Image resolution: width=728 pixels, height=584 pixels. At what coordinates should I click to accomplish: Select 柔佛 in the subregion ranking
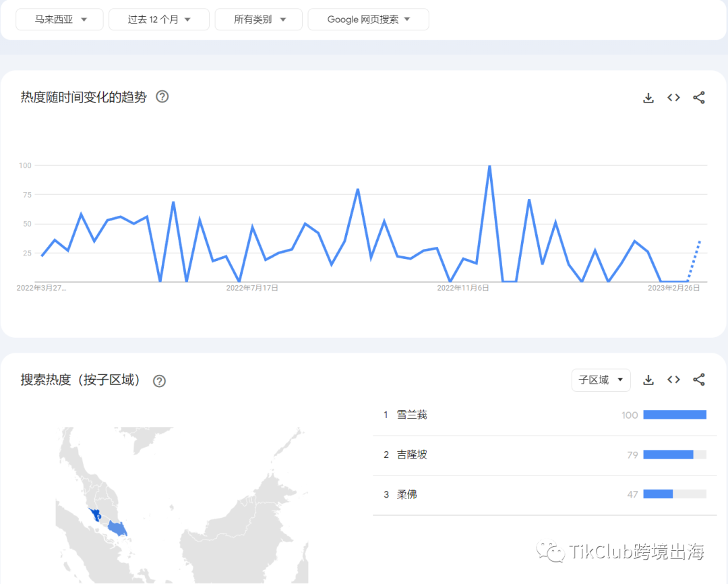click(407, 494)
